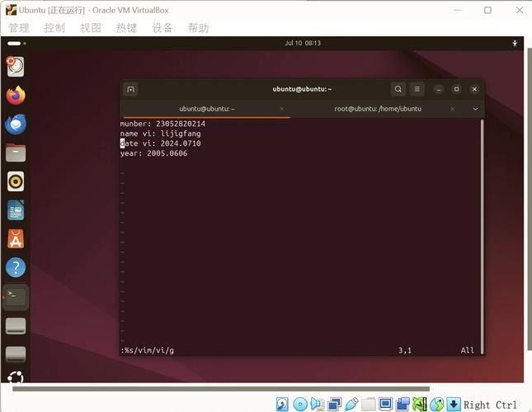Click the 'Right Ctrl' host key label

pyautogui.click(x=490, y=405)
